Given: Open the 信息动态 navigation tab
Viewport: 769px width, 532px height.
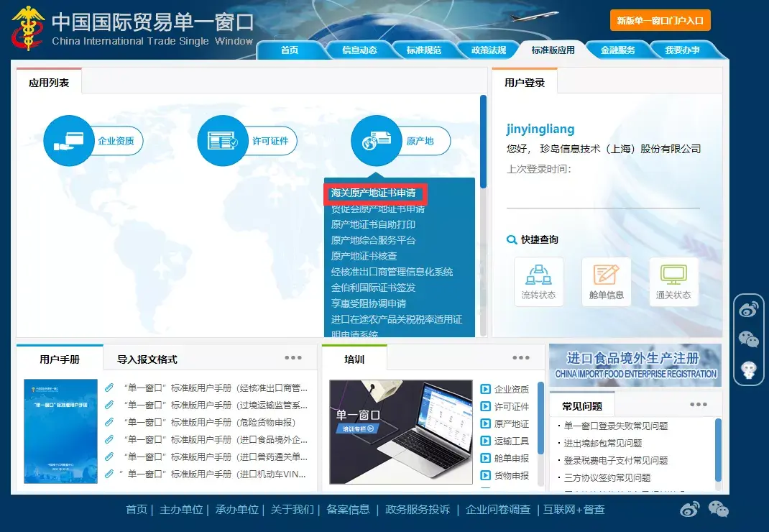Looking at the screenshot, I should pos(359,50).
